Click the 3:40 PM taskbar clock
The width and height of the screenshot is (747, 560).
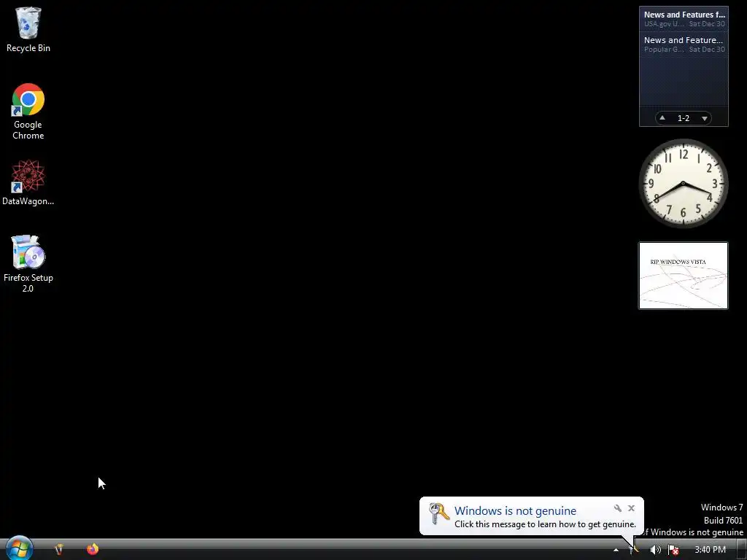pos(710,550)
